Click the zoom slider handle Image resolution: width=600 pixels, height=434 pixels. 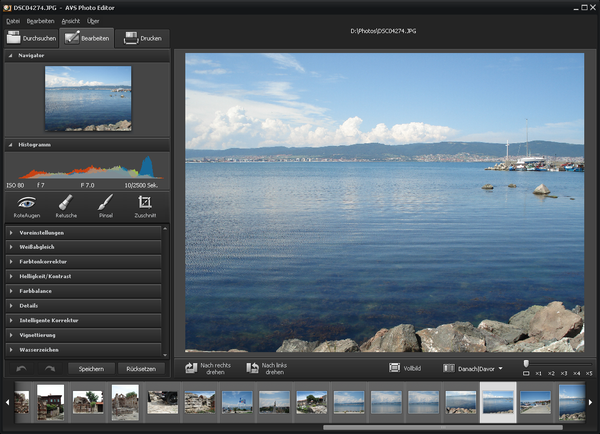coord(526,363)
